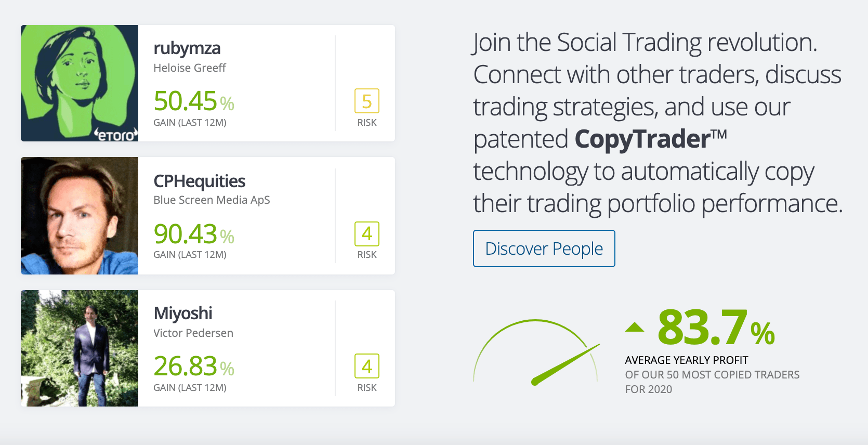This screenshot has height=445, width=868.
Task: Open the rubymza trader profile link
Action: pos(187,48)
